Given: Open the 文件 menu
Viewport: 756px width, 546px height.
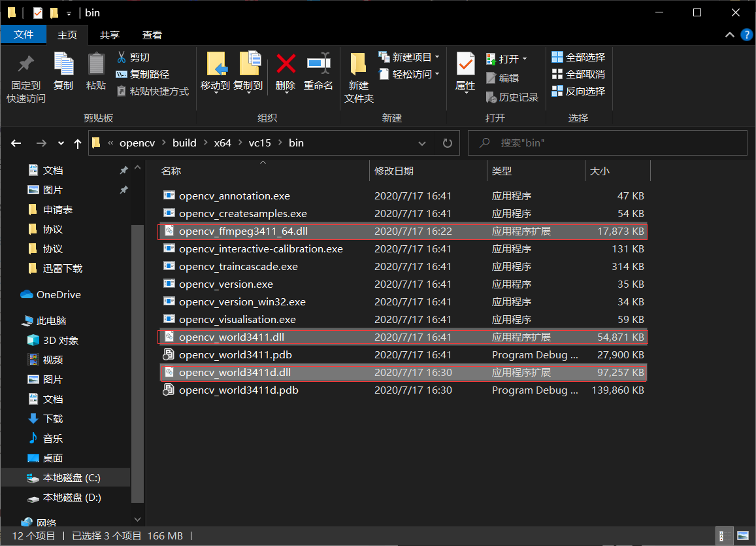Looking at the screenshot, I should (x=24, y=35).
